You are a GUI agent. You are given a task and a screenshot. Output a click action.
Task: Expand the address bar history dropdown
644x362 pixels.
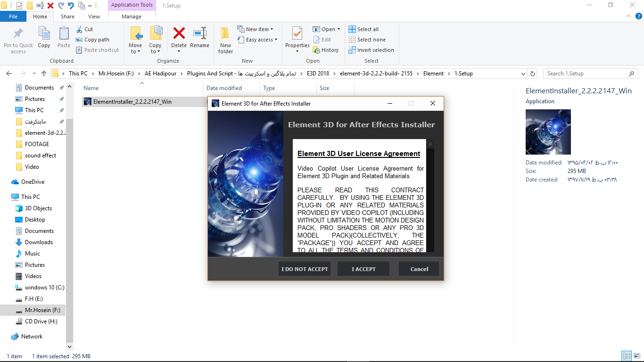coord(523,74)
